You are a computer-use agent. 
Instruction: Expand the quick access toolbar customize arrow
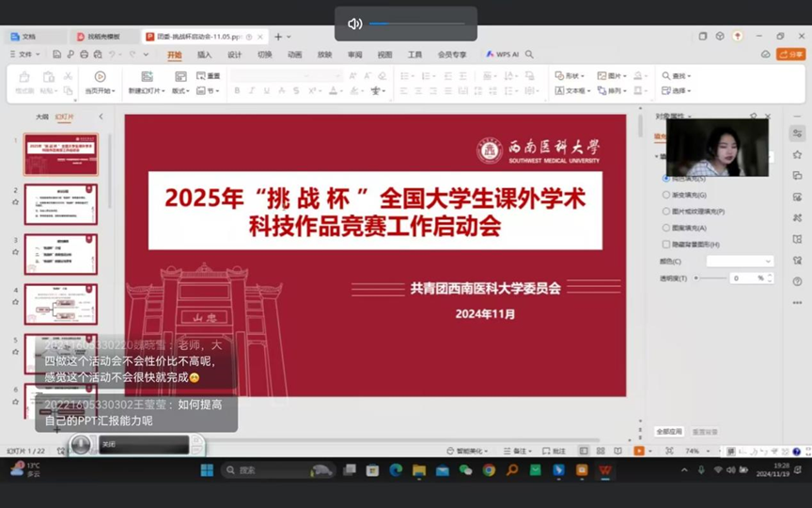[146, 55]
